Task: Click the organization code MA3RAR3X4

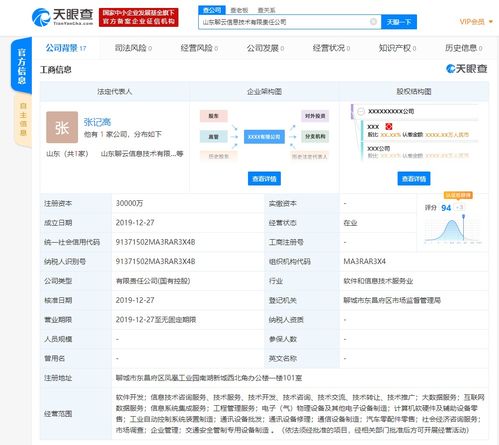Action: click(x=365, y=261)
